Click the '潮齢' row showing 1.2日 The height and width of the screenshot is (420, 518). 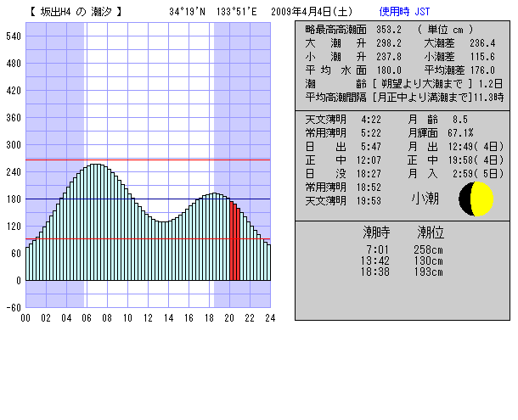pos(404,84)
